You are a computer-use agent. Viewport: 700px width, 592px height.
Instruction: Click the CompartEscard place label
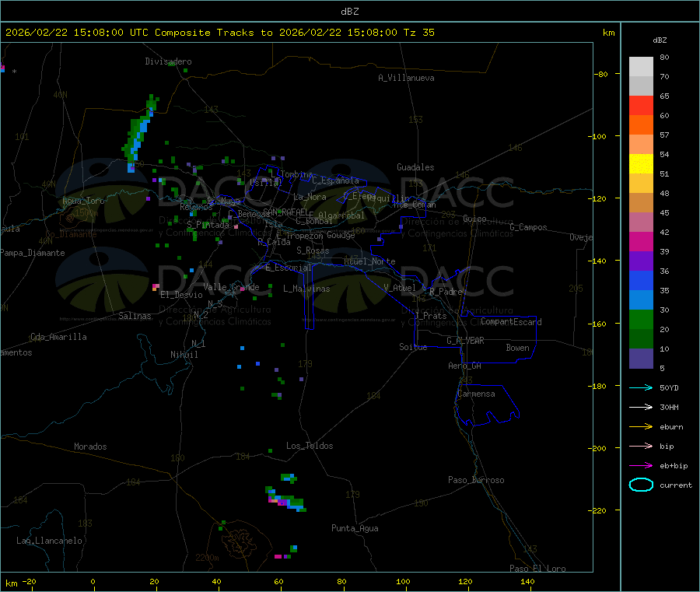[511, 321]
